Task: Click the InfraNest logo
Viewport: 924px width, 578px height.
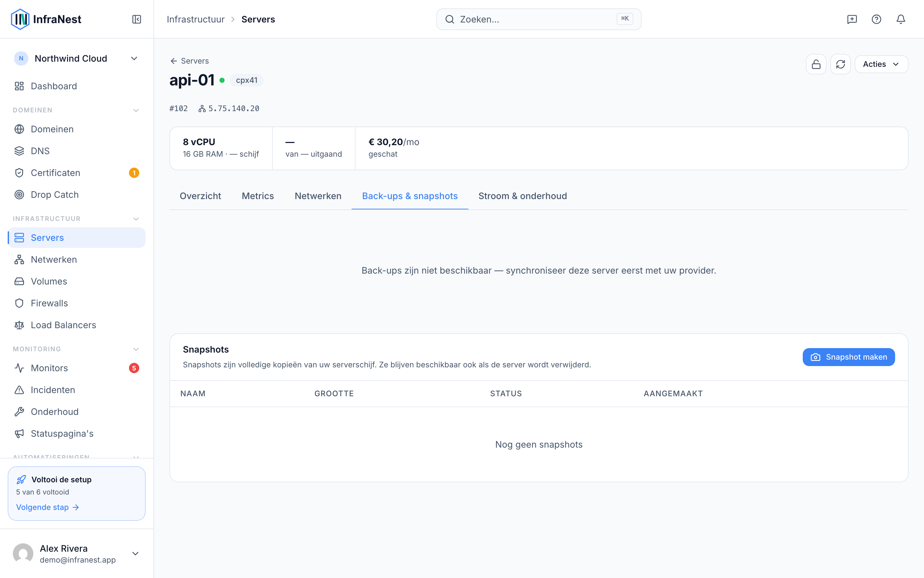Action: (46, 19)
